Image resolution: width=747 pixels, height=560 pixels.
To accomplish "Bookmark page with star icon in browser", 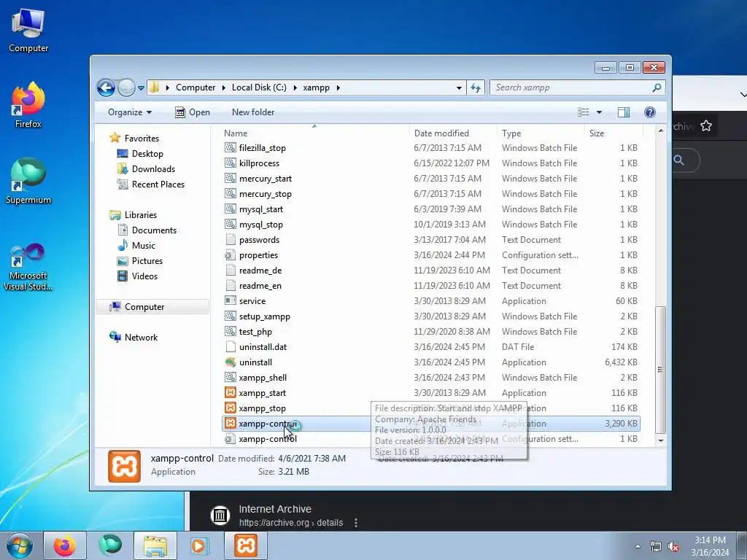I will point(706,126).
